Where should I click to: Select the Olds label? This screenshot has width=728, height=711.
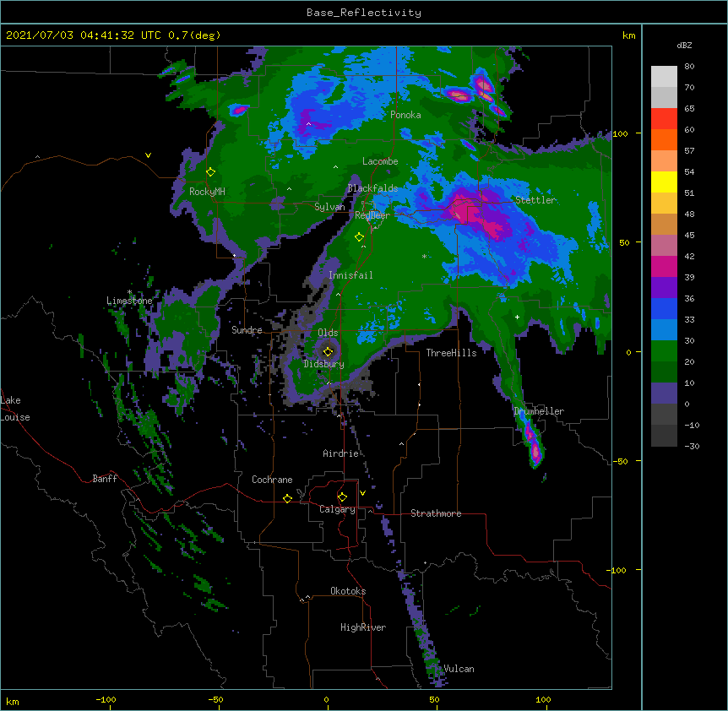coord(328,333)
